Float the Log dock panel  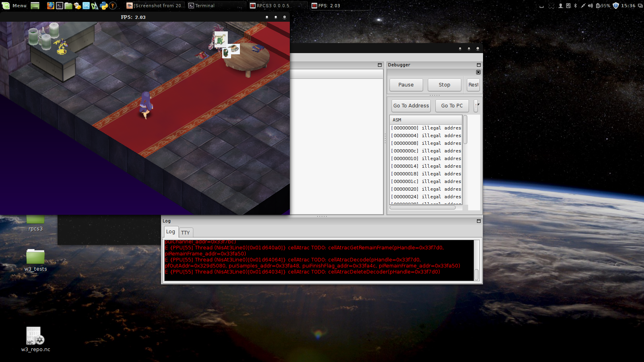[479, 221]
